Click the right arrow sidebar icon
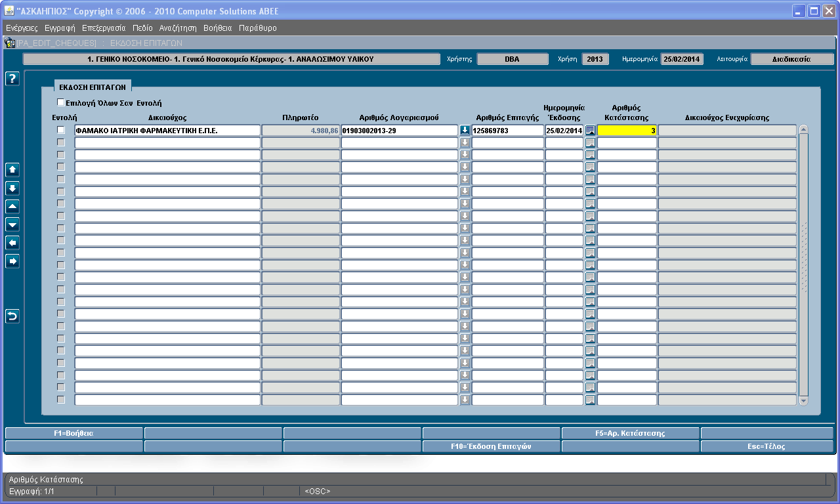 (12, 262)
